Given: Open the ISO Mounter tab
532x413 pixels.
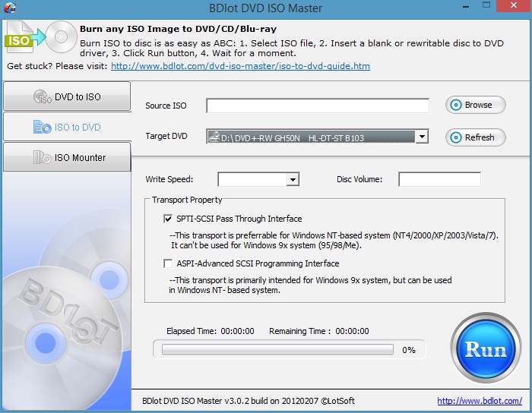Looking at the screenshot, I should tap(67, 157).
